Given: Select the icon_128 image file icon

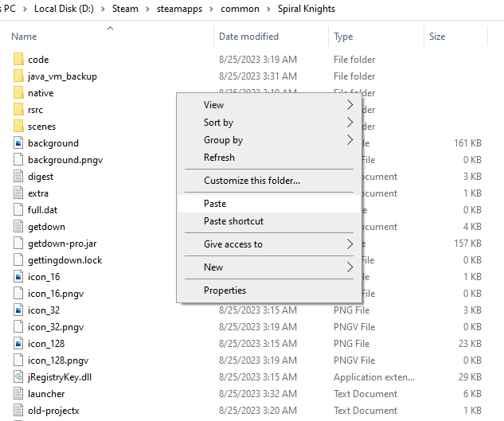Looking at the screenshot, I should (x=19, y=344).
